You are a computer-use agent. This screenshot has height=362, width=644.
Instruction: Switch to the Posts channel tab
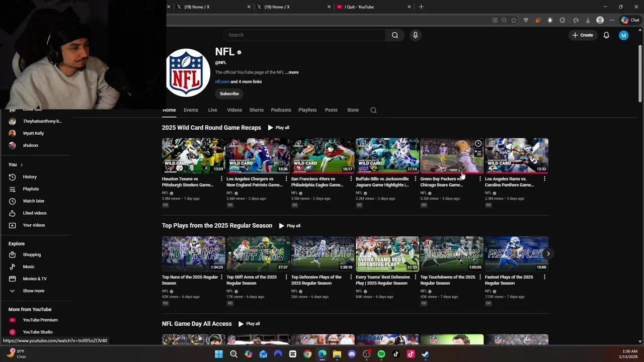[331, 110]
